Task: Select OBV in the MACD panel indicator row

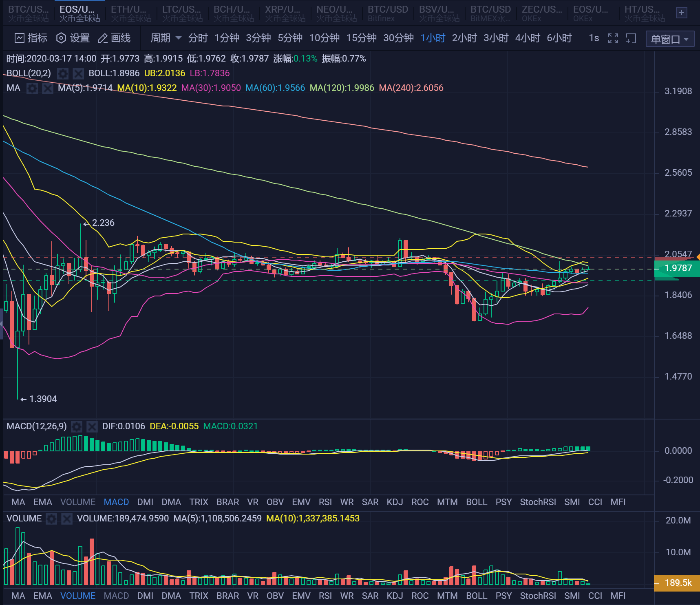Action: click(x=275, y=502)
